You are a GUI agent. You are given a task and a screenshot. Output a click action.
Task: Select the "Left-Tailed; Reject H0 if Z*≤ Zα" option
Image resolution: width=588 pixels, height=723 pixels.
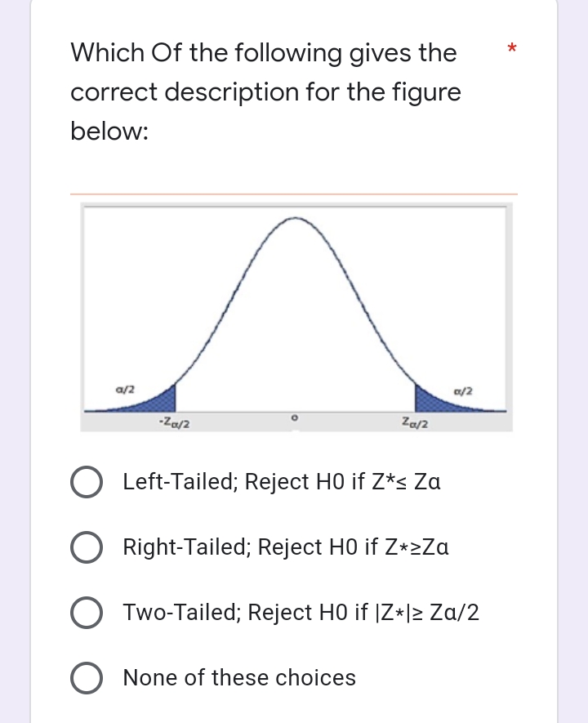click(x=87, y=482)
